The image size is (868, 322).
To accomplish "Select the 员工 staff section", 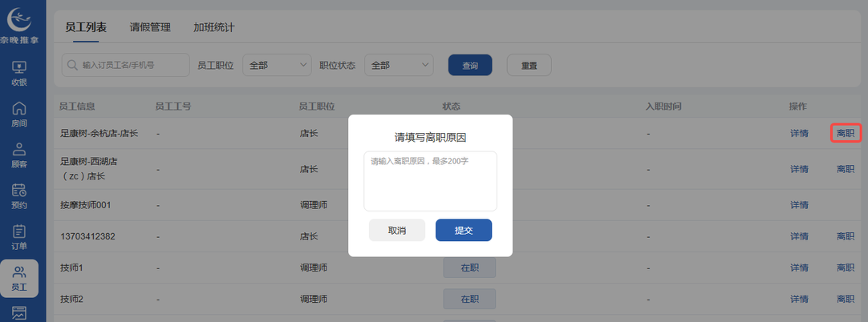I will pos(19,279).
